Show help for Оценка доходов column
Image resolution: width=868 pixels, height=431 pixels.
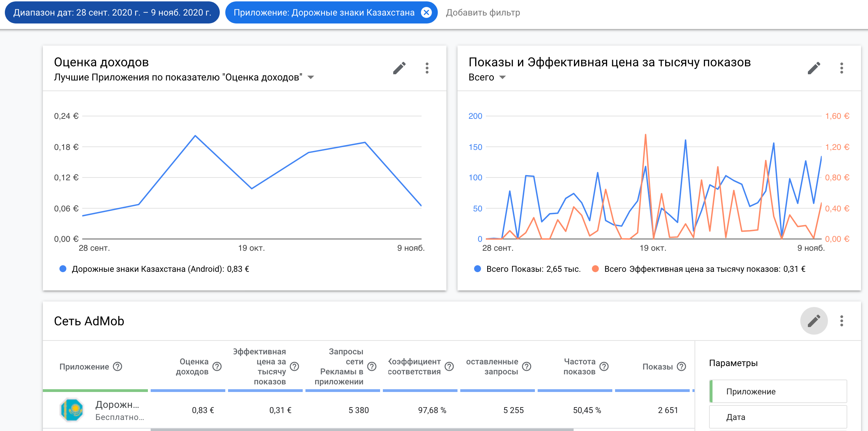point(217,366)
